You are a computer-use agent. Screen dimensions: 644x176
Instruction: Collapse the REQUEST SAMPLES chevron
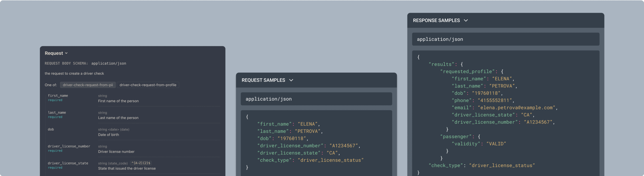[291, 80]
